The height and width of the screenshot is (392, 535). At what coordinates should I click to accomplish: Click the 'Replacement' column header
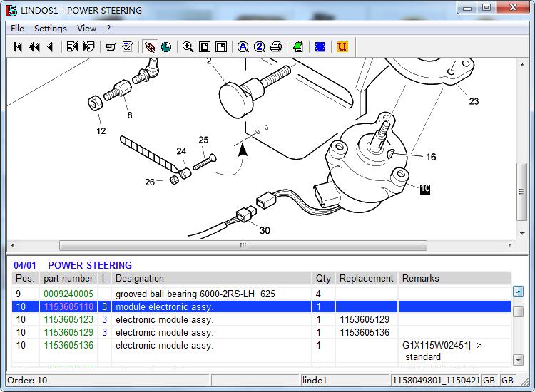[x=367, y=278]
